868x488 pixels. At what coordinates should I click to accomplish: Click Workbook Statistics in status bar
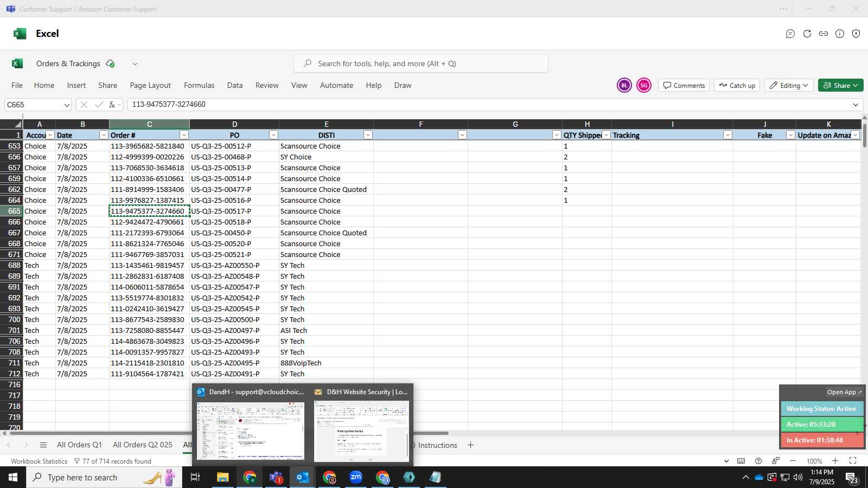pos(39,461)
